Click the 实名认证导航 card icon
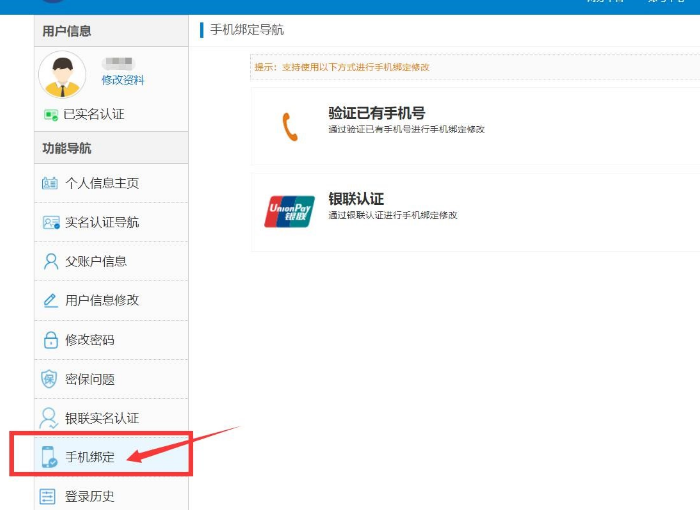The image size is (700, 510). point(51,222)
